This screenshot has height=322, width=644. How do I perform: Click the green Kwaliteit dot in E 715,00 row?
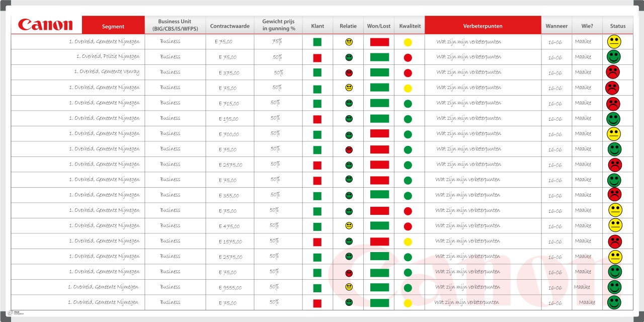[408, 104]
